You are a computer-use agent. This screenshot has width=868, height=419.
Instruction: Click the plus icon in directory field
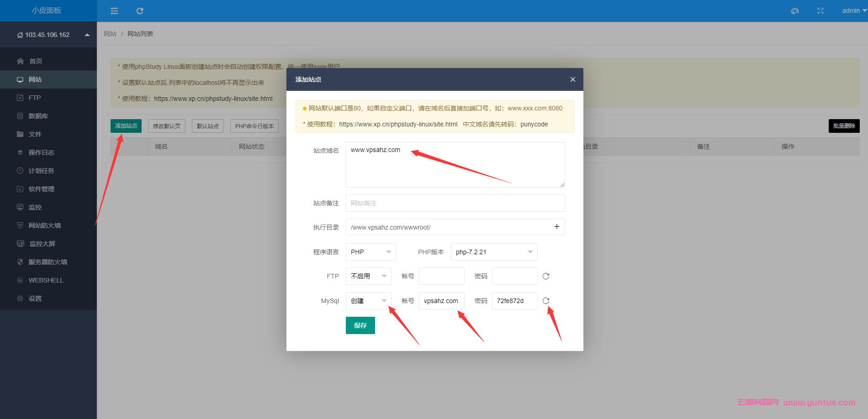pos(556,227)
